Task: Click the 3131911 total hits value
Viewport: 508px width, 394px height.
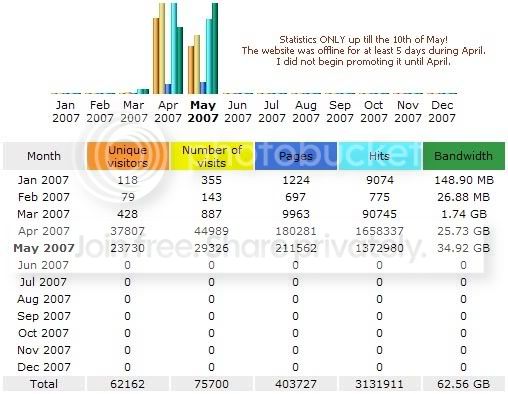Action: click(x=380, y=384)
